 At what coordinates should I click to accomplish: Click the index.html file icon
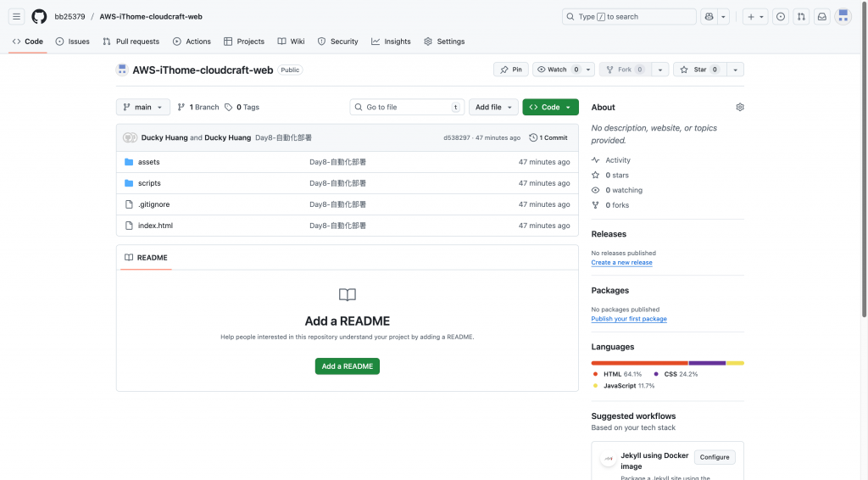[129, 226]
